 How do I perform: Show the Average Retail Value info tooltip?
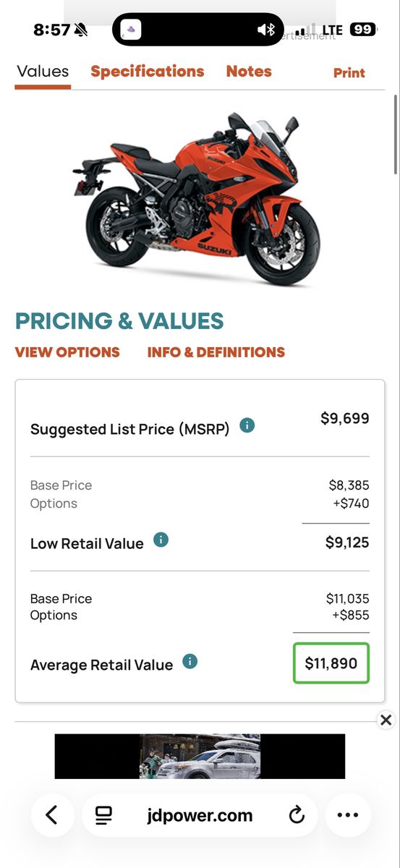[x=190, y=661]
